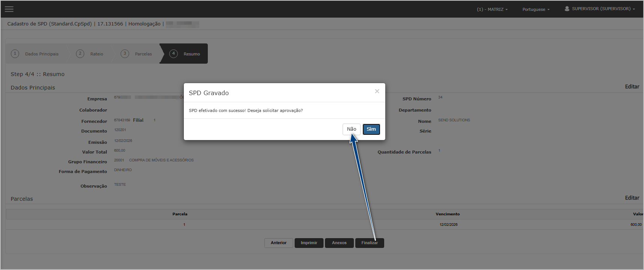
Task: Open Anexos attachments
Action: click(339, 243)
